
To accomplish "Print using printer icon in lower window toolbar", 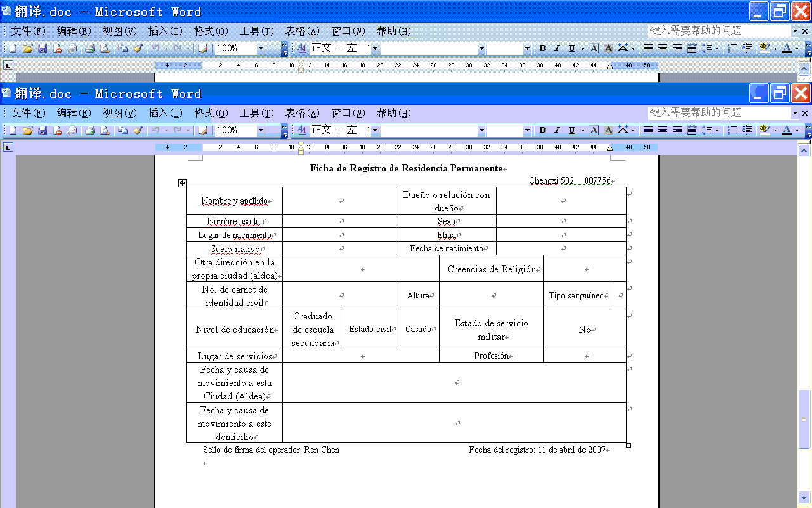I will 89,130.
